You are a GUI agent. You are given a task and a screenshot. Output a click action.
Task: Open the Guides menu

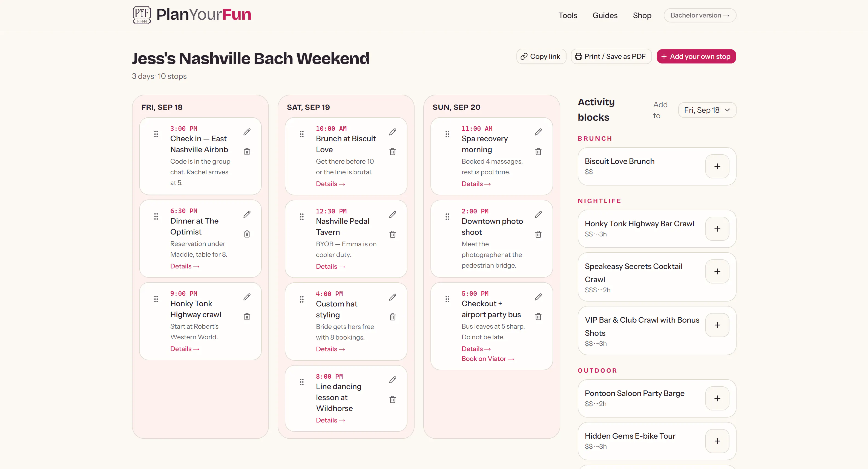605,16
